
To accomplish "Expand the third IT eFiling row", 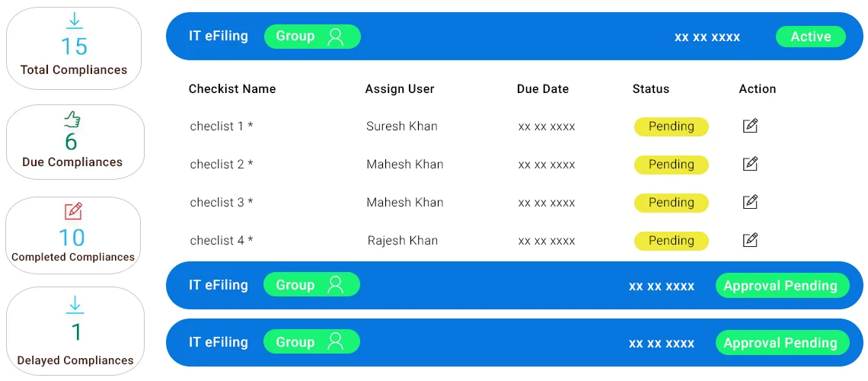I will tap(219, 342).
